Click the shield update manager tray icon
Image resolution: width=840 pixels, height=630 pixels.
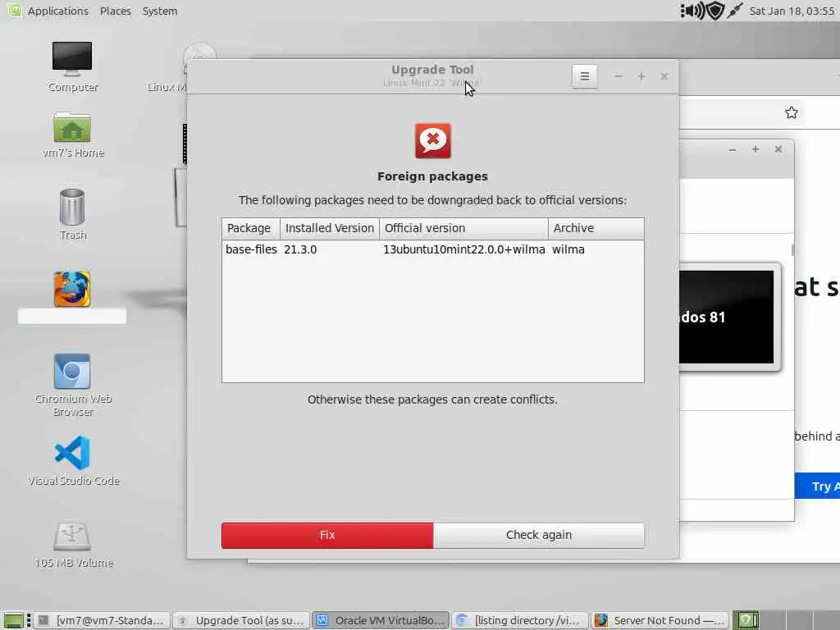(715, 11)
